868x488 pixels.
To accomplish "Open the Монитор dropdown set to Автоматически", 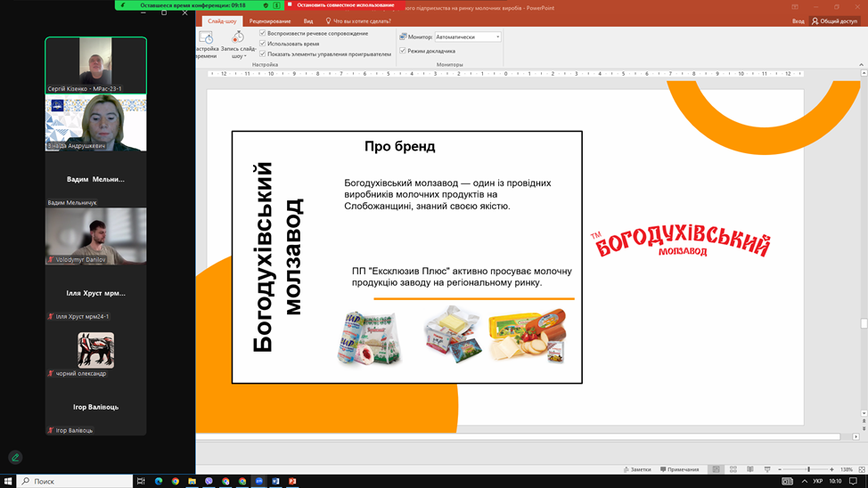I will [x=468, y=37].
